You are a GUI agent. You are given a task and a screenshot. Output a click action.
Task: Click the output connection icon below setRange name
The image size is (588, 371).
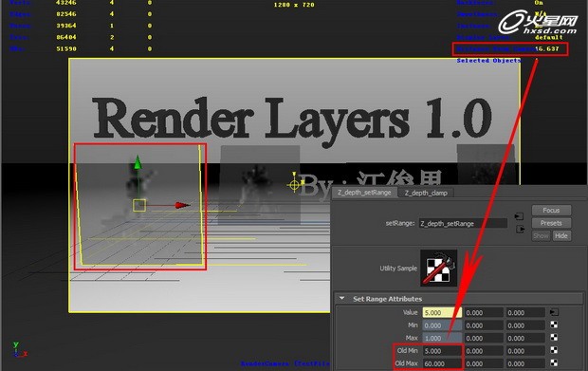pos(520,229)
